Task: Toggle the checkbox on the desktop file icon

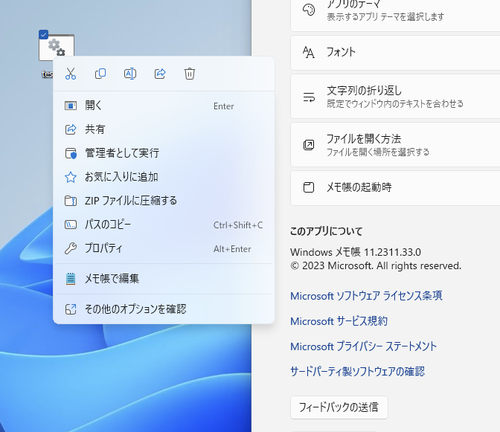Action: pos(43,34)
